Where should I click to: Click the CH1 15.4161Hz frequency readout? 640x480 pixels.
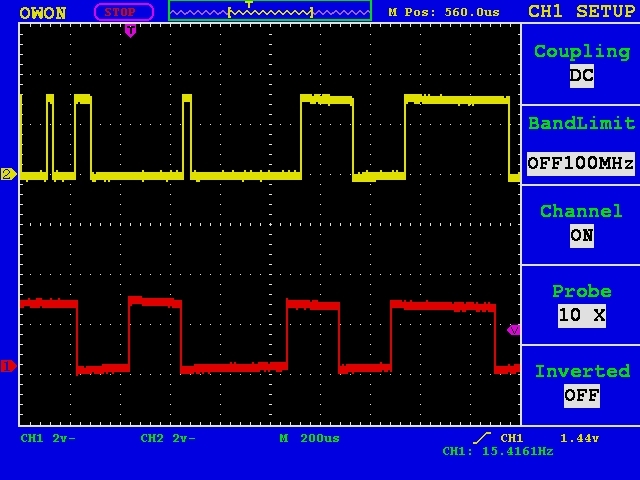point(498,451)
